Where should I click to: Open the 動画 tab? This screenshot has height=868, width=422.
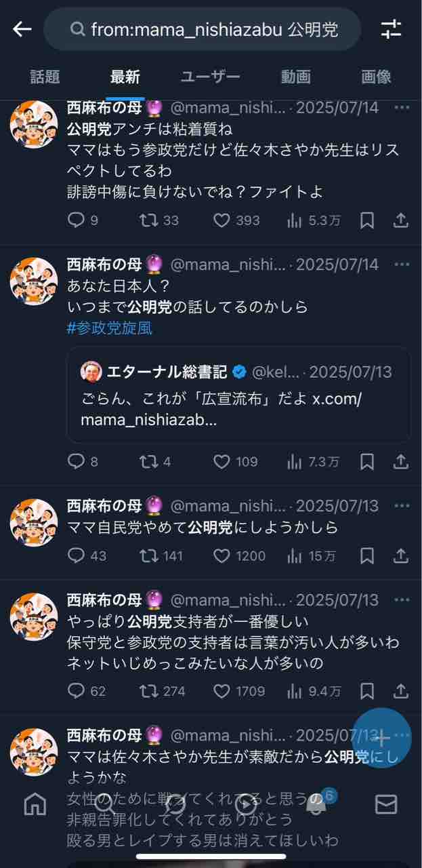pyautogui.click(x=295, y=77)
